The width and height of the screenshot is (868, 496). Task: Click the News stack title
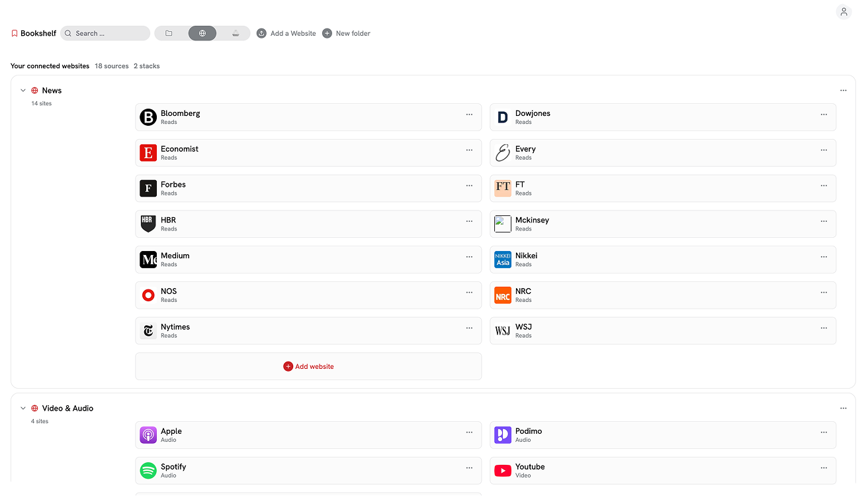pos(52,91)
